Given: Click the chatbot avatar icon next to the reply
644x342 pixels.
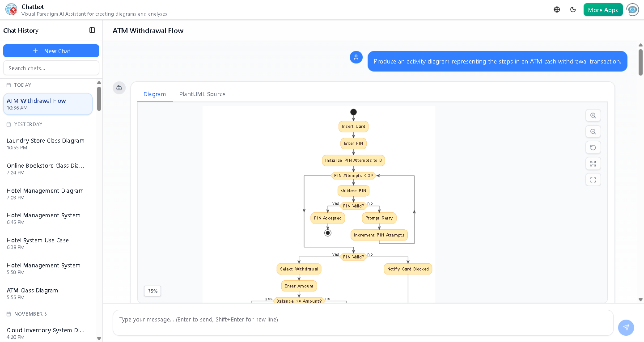Looking at the screenshot, I should pyautogui.click(x=119, y=88).
